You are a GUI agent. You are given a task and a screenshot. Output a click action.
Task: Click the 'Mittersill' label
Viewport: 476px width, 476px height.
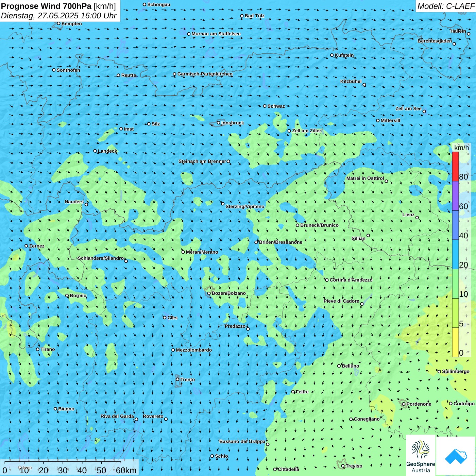[390, 120]
